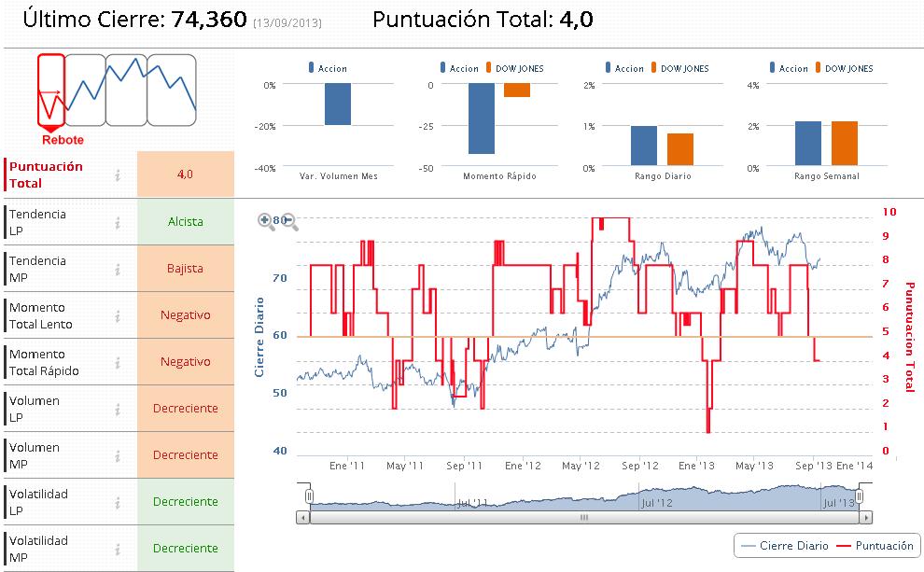
Task: Click the Momento Total Lento row label
Action: point(41,315)
